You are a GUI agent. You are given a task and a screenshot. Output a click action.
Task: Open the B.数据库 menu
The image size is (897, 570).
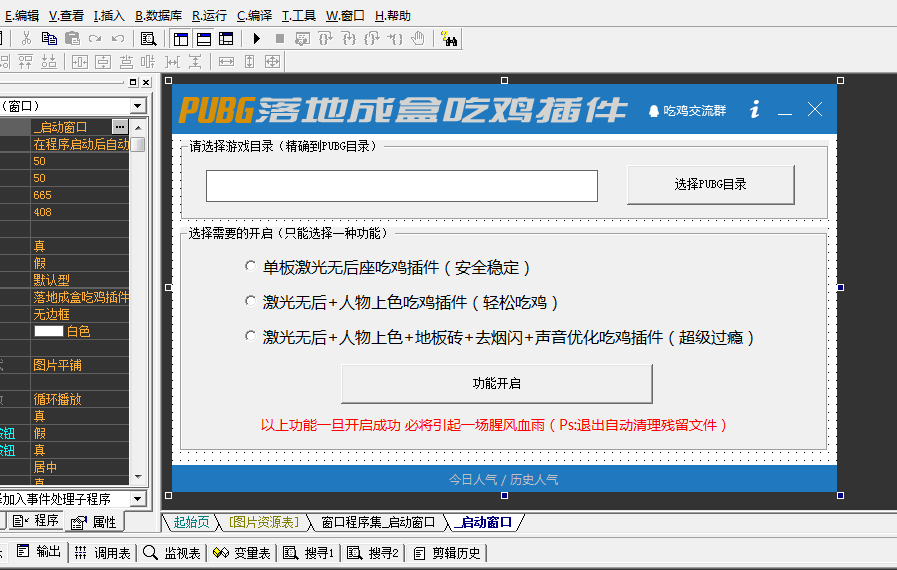(158, 16)
